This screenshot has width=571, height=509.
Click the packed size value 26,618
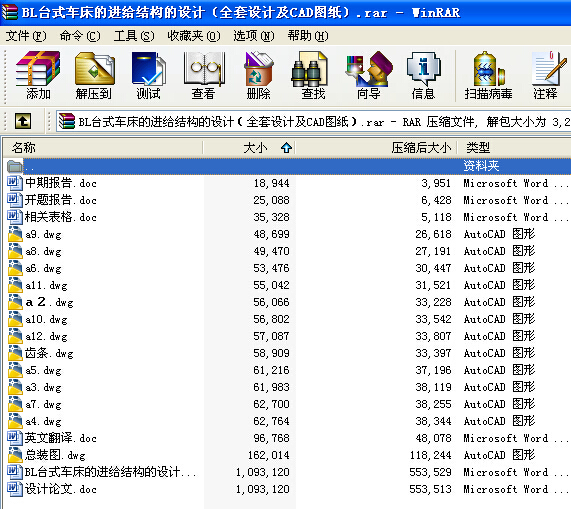point(433,234)
